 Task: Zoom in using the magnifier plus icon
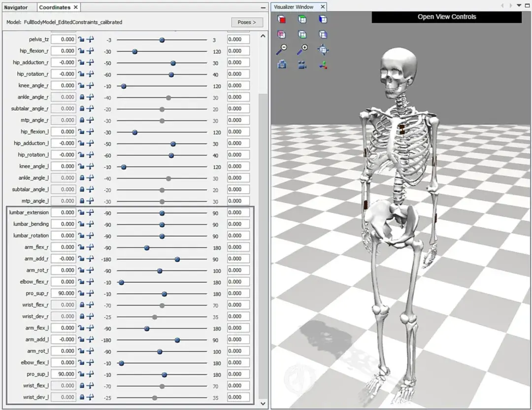pos(302,49)
